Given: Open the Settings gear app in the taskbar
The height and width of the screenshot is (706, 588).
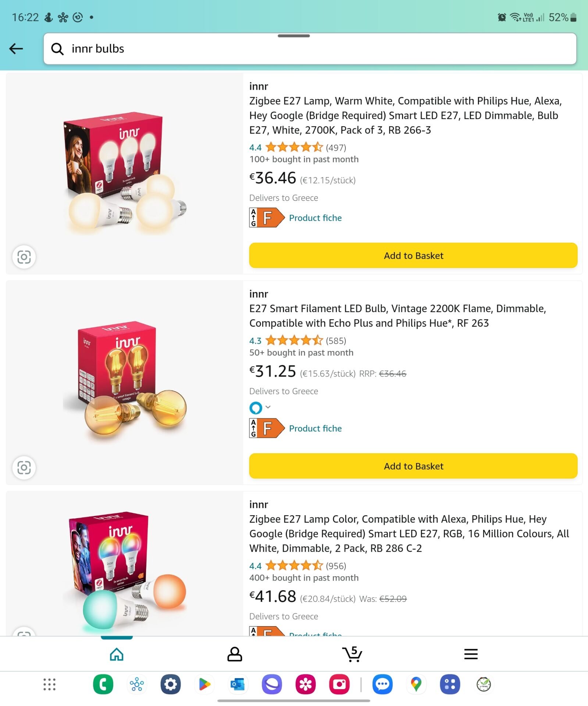Looking at the screenshot, I should click(x=171, y=684).
